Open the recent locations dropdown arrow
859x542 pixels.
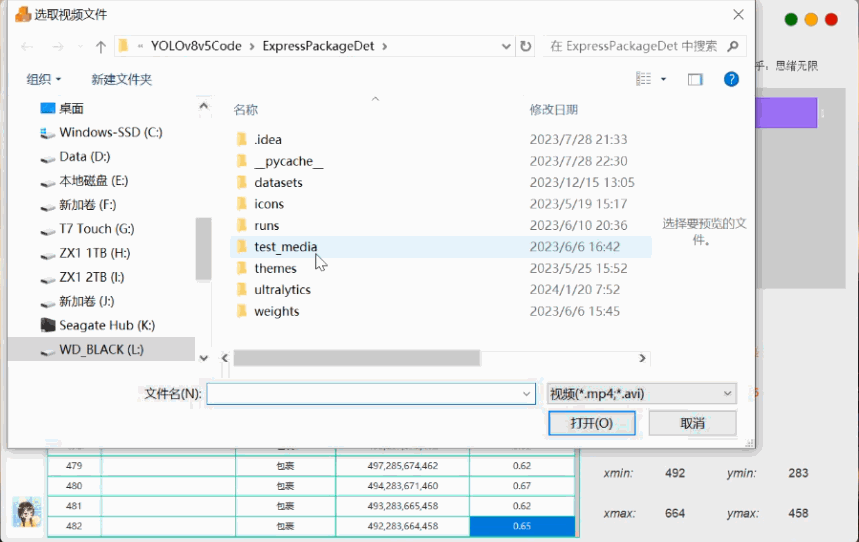click(80, 47)
